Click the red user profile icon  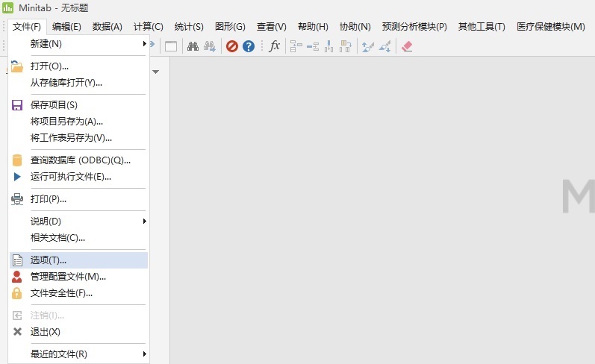(16, 277)
